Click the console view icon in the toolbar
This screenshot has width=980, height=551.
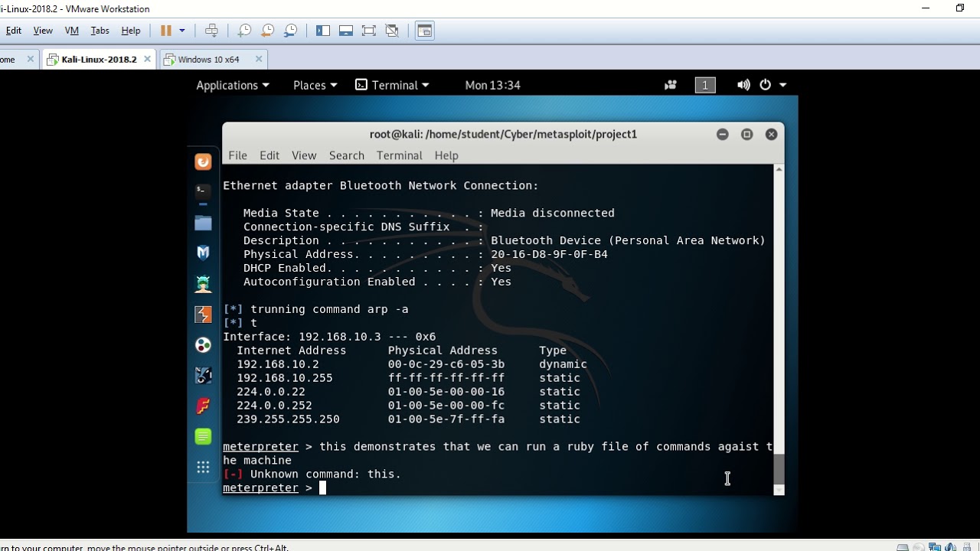click(x=425, y=31)
